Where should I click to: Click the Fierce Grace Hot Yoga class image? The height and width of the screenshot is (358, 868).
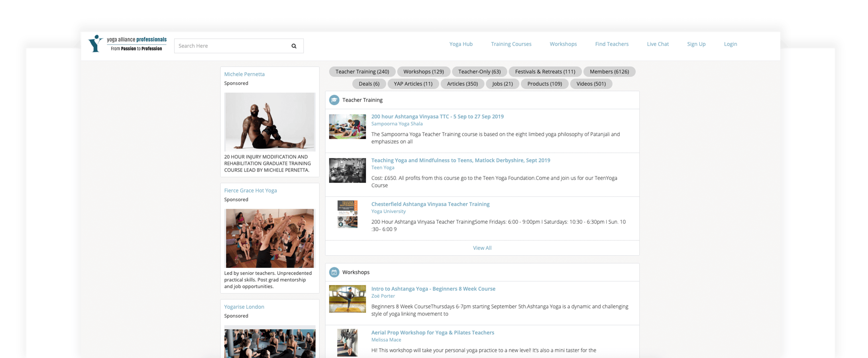pyautogui.click(x=269, y=238)
